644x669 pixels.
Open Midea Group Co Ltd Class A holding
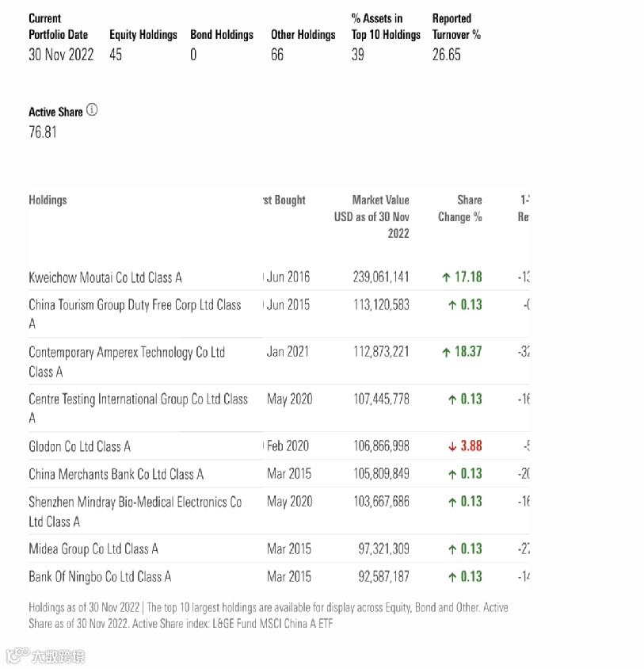(93, 549)
